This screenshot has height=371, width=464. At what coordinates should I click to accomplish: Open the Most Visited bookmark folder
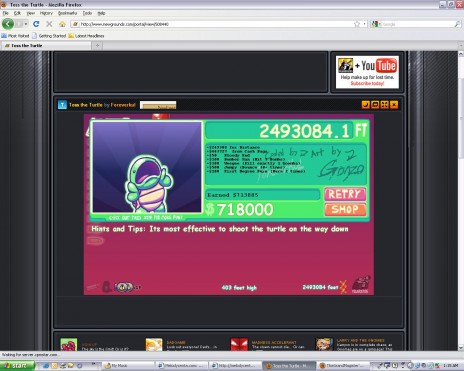[15, 36]
